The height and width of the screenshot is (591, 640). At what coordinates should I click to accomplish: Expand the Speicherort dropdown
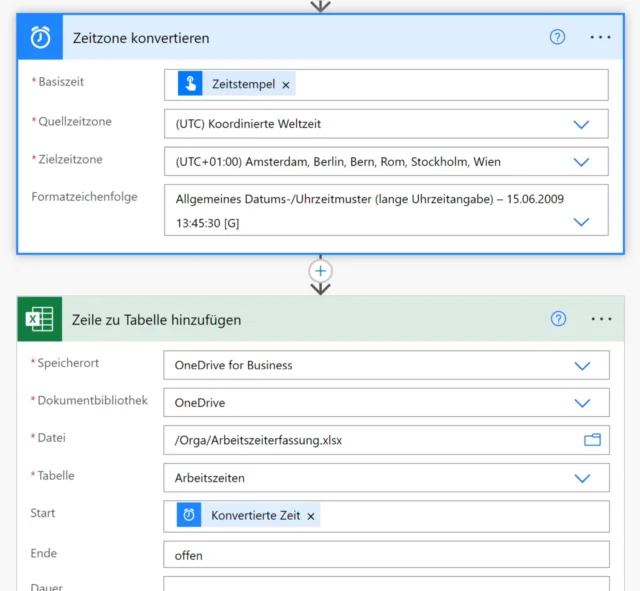[582, 365]
